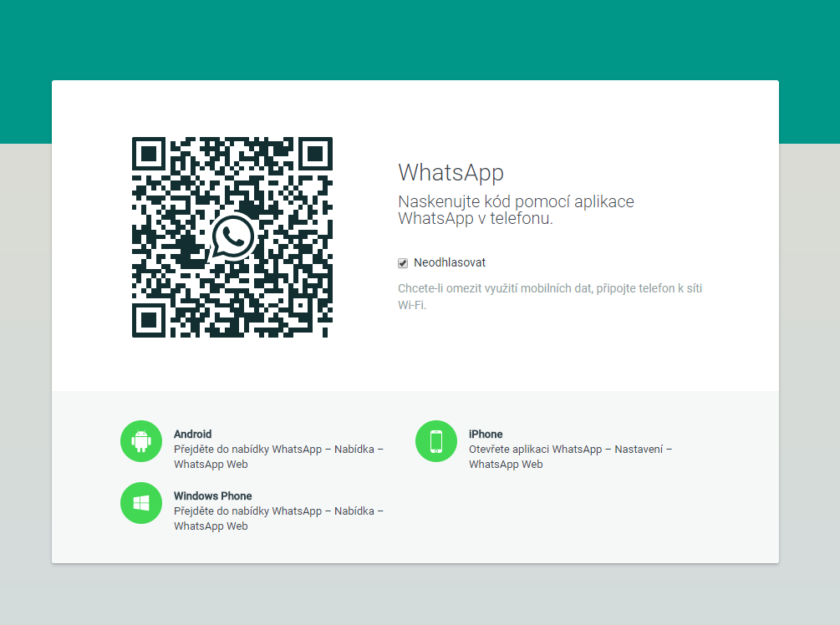Click the iPhone instructions 'Otevřete aplikaci WhatsApp'
Screen dimensions: 840x625
pos(571,456)
